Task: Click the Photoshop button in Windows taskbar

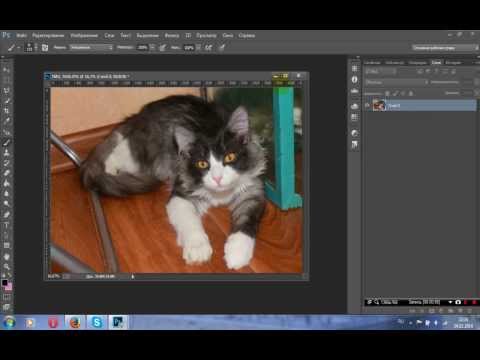Action: click(x=118, y=322)
